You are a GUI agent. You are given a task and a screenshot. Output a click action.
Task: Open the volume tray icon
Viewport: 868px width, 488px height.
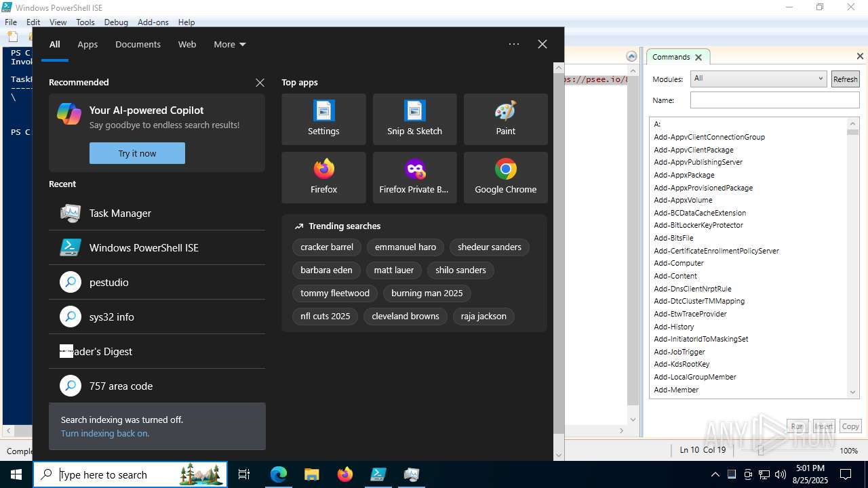[x=780, y=474]
